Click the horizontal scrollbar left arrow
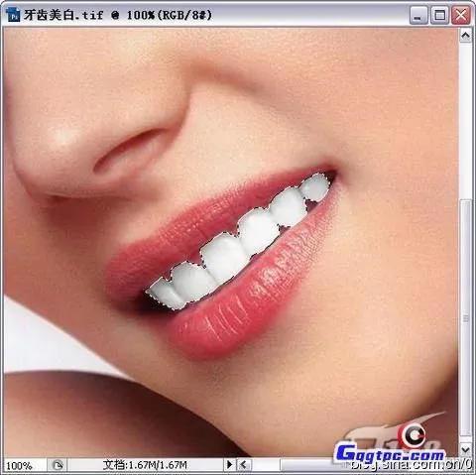The width and height of the screenshot is (476, 475). click(x=243, y=465)
